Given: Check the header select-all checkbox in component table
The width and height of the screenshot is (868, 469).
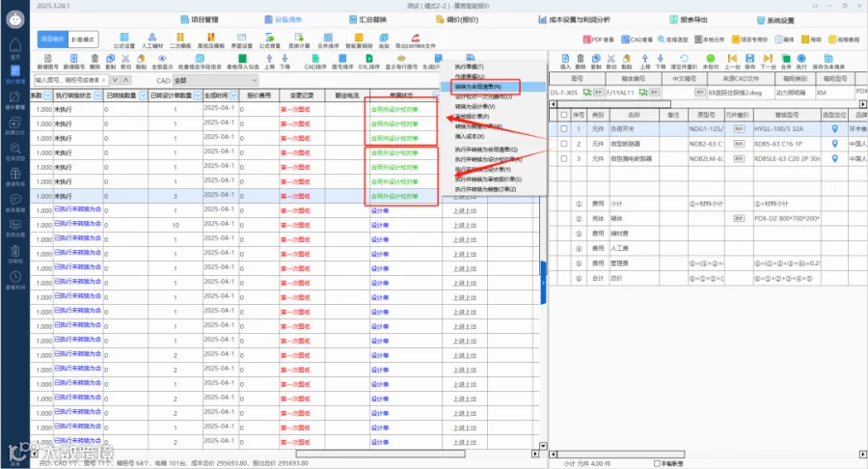Looking at the screenshot, I should click(x=563, y=115).
